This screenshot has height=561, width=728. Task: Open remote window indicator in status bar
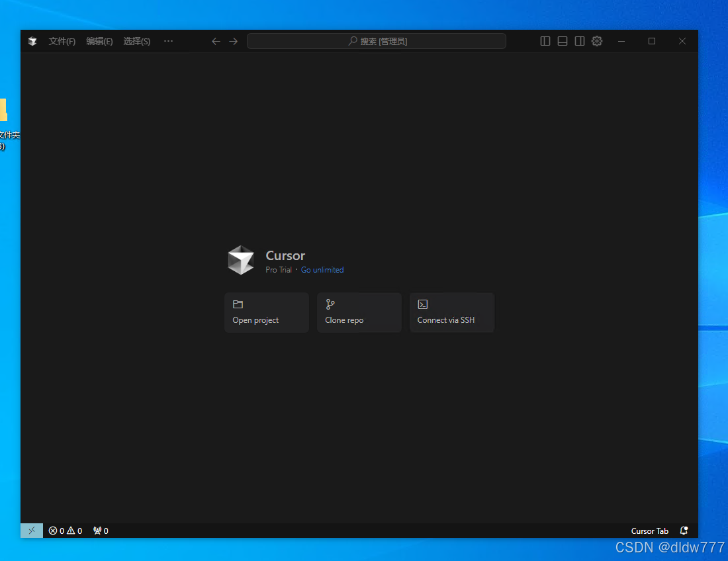(32, 531)
